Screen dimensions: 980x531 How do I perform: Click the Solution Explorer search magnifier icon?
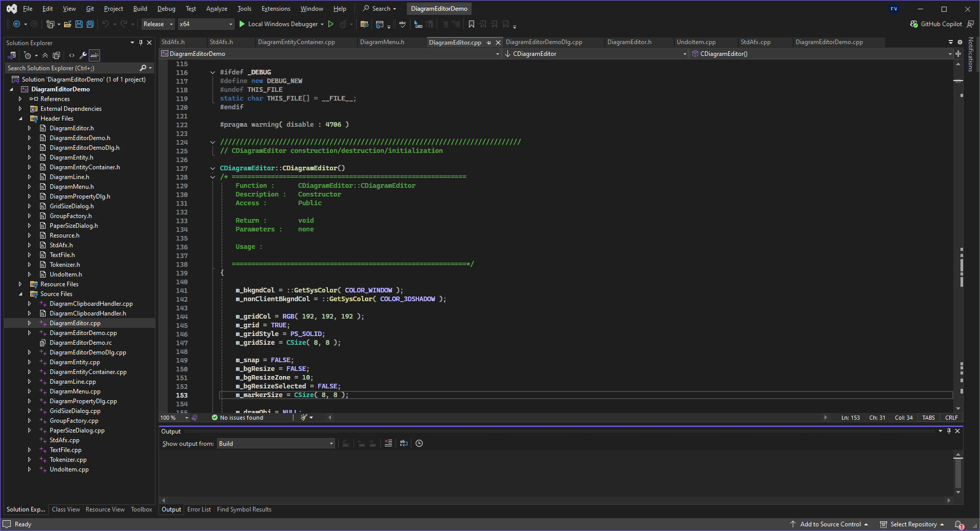[143, 68]
